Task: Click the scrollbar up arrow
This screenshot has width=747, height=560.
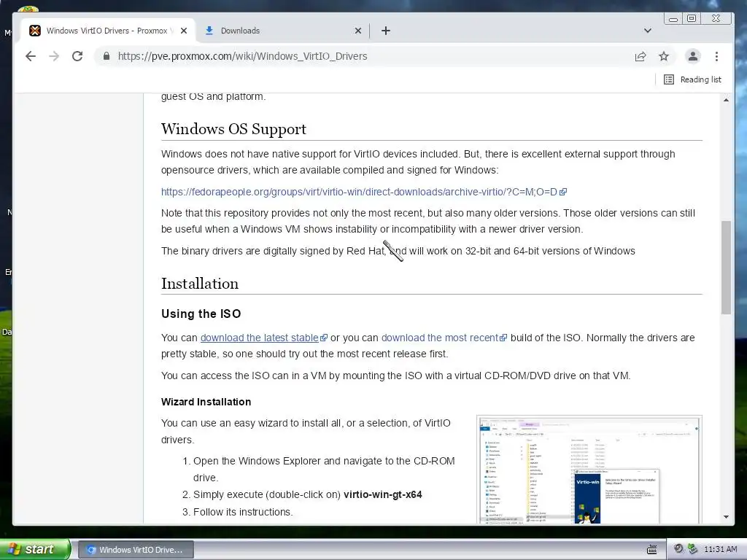Action: coord(726,100)
